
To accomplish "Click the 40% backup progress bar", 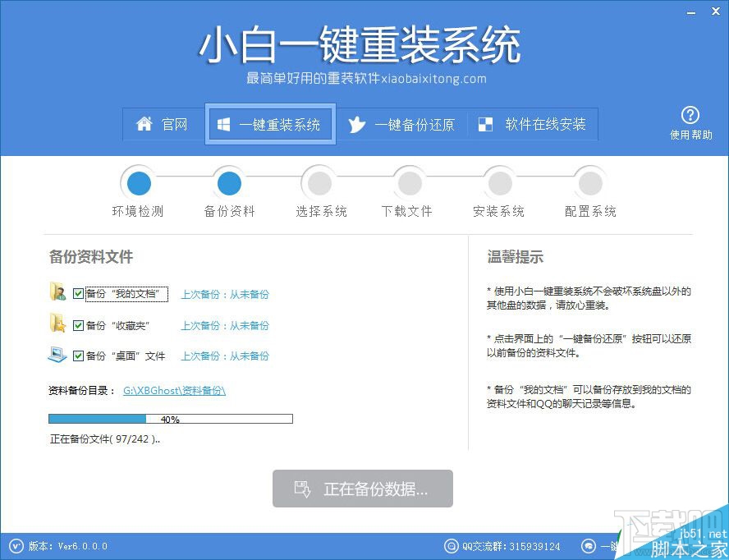I will [171, 419].
